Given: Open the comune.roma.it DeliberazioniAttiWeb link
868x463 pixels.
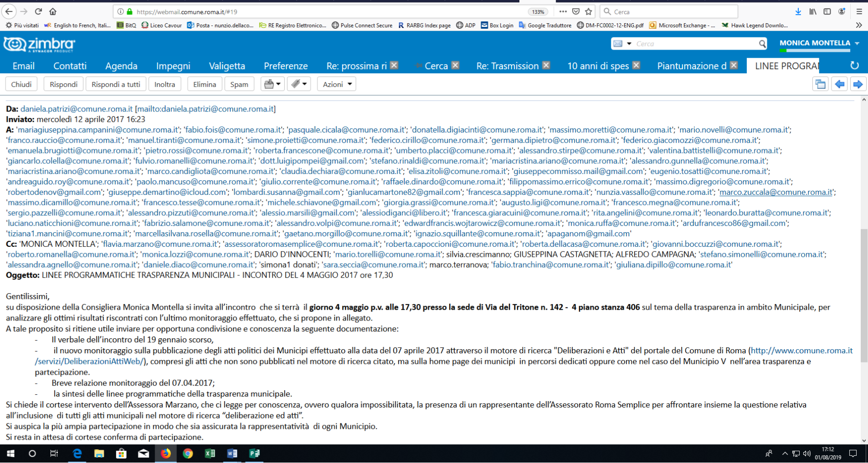Looking at the screenshot, I should click(x=801, y=351).
